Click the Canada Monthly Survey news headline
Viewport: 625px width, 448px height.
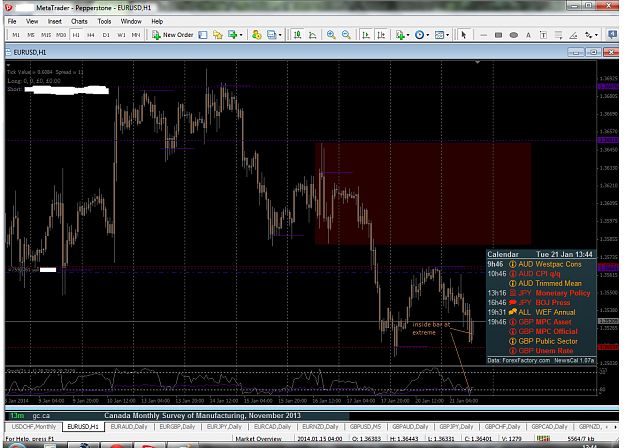point(202,416)
